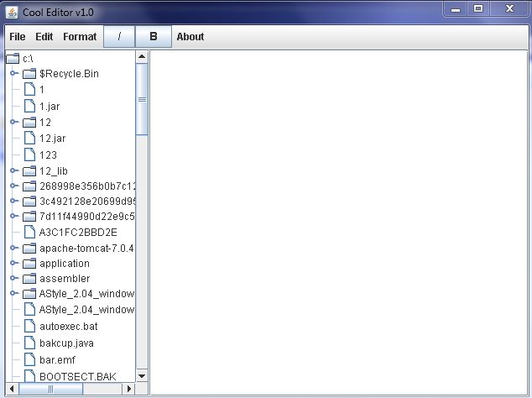Select bakcup.java in the file tree
Image resolution: width=532 pixels, height=398 pixels.
[x=68, y=343]
